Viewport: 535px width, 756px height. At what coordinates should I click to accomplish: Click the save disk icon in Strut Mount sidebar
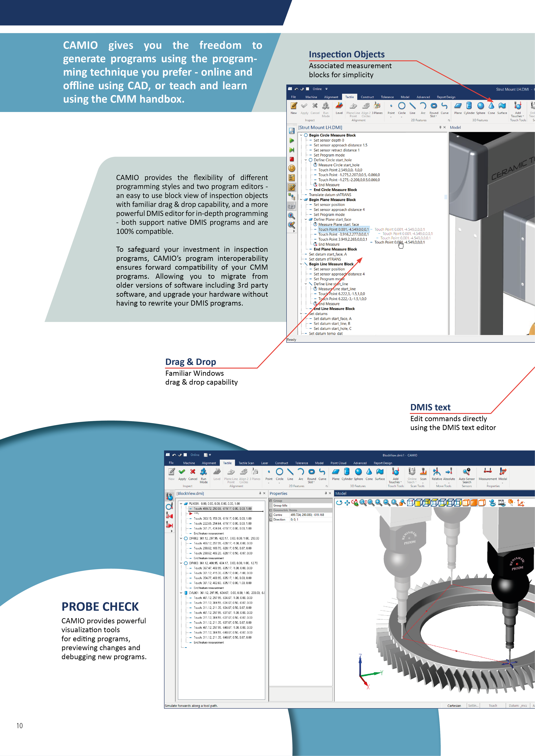292,131
